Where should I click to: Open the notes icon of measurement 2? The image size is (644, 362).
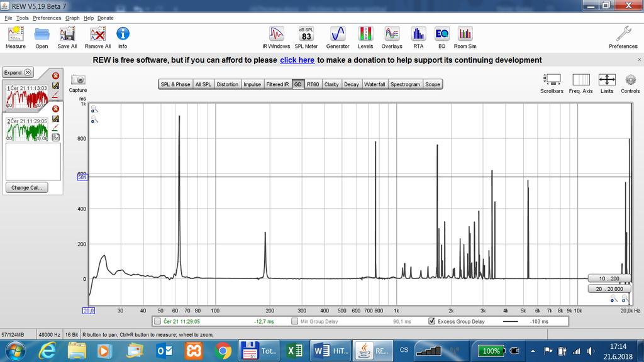coord(55,138)
